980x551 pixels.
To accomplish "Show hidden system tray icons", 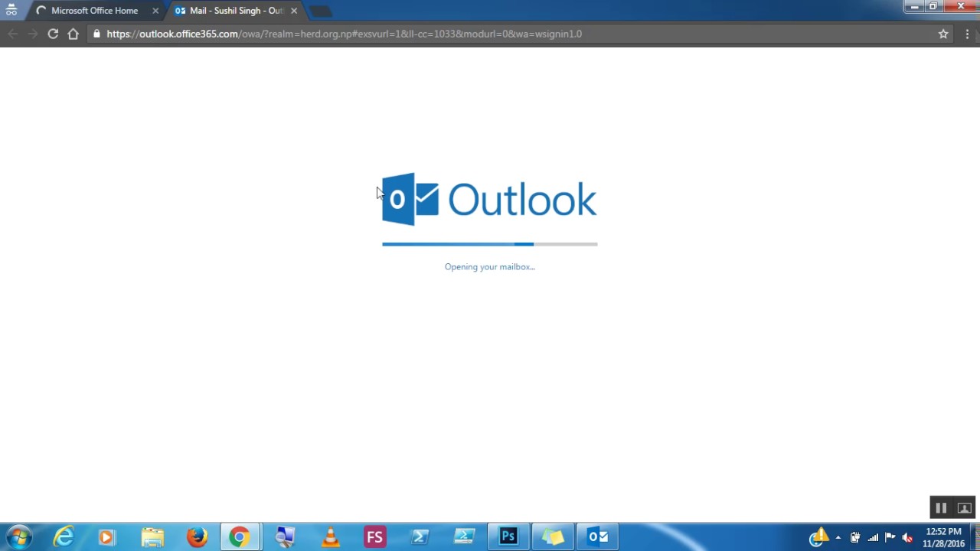I will pos(838,537).
